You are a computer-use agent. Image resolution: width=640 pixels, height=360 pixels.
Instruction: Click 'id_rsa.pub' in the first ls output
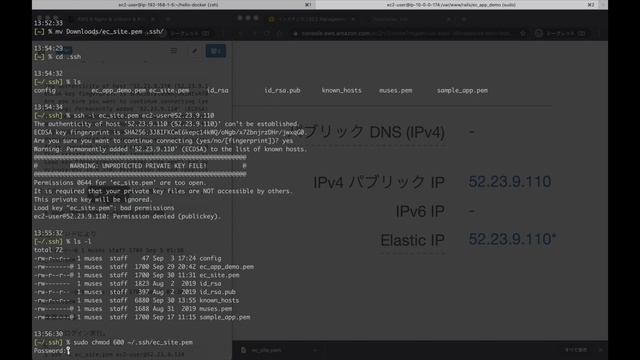click(282, 91)
